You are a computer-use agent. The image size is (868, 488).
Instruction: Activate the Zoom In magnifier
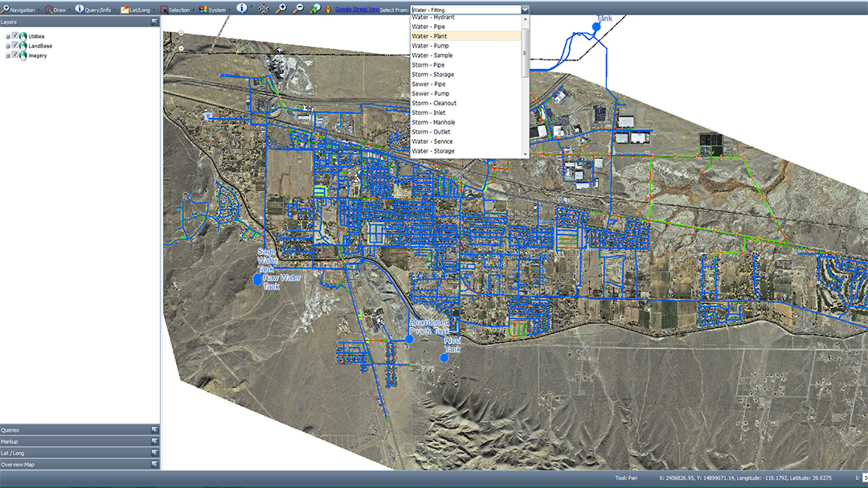click(x=281, y=9)
